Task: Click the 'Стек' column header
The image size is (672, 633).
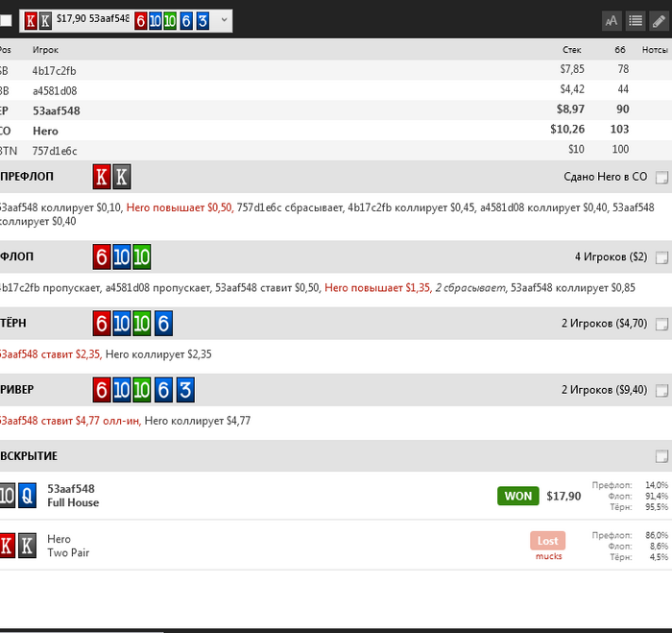Action: coord(572,50)
